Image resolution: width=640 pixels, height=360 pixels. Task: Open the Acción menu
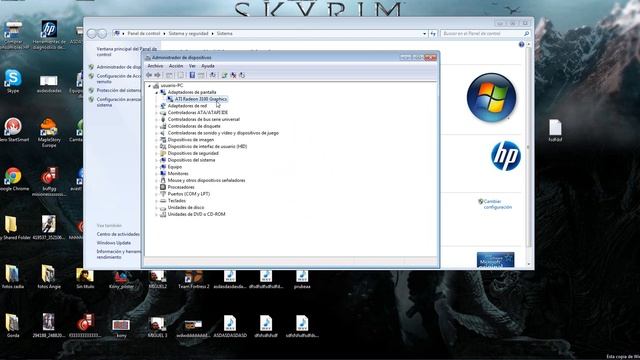[x=176, y=66]
